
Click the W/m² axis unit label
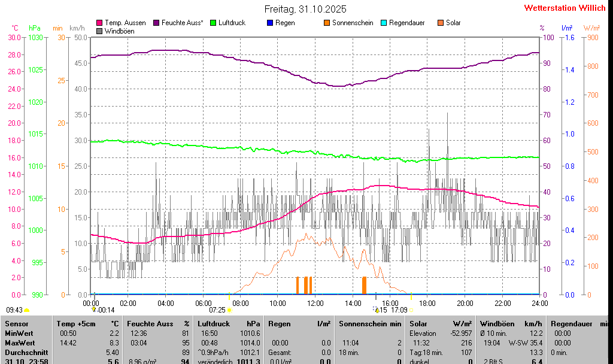click(x=591, y=28)
